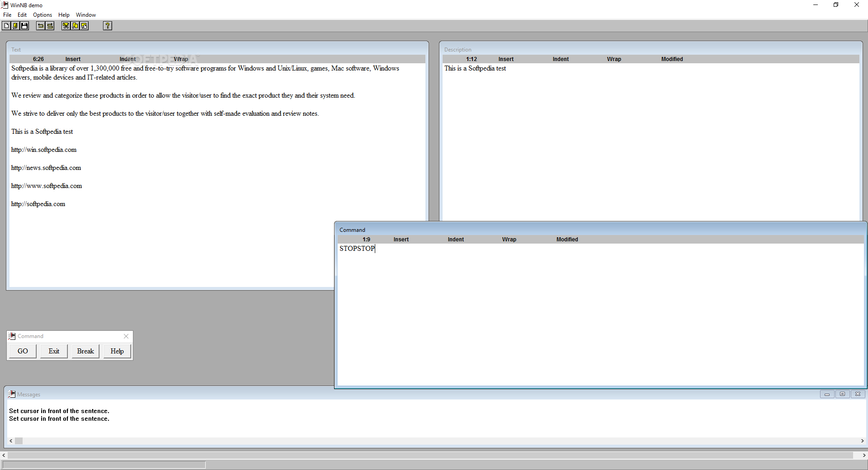Open the Window menu
This screenshot has width=868, height=470.
pyautogui.click(x=86, y=15)
